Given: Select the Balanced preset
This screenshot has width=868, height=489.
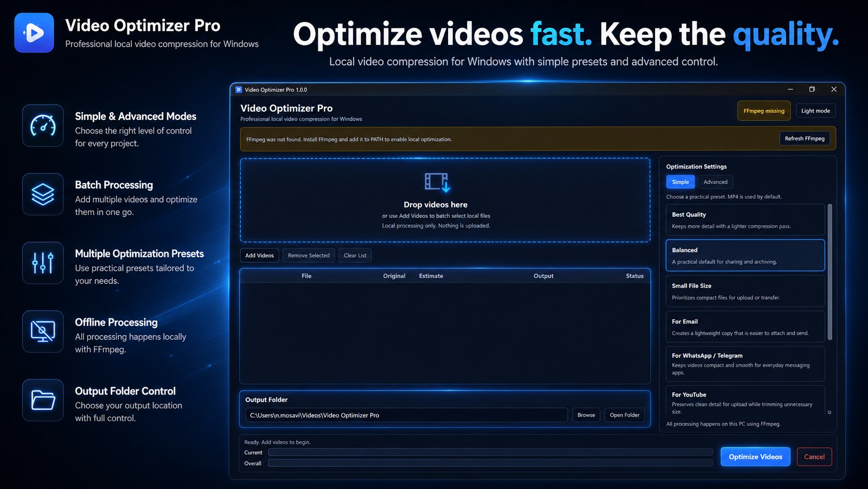Looking at the screenshot, I should coord(745,255).
